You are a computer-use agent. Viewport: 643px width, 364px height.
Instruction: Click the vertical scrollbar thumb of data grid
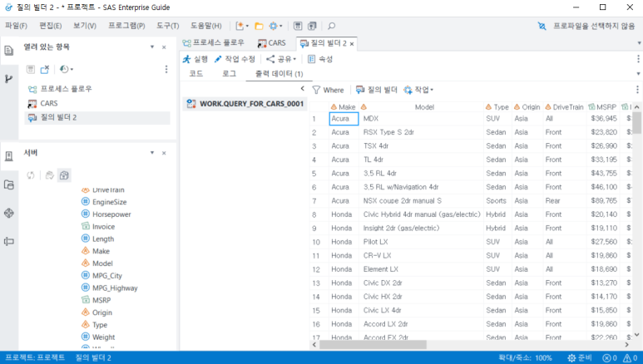[x=636, y=122]
